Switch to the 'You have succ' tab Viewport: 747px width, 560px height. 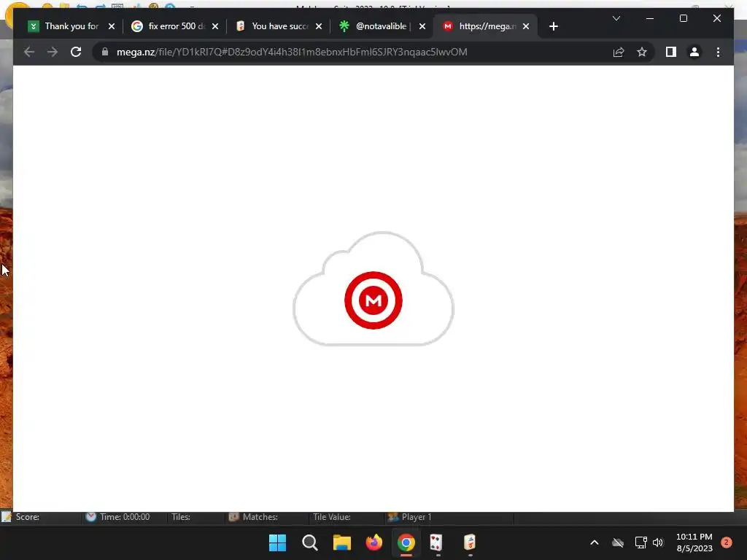click(x=279, y=26)
